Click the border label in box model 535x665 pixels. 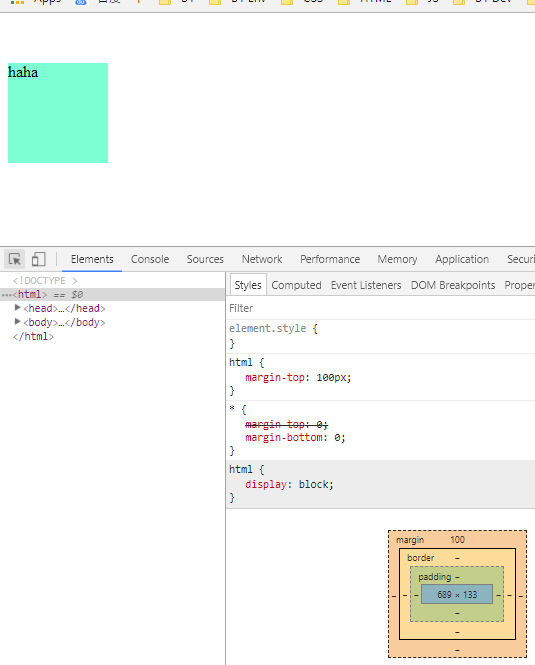tap(420, 558)
